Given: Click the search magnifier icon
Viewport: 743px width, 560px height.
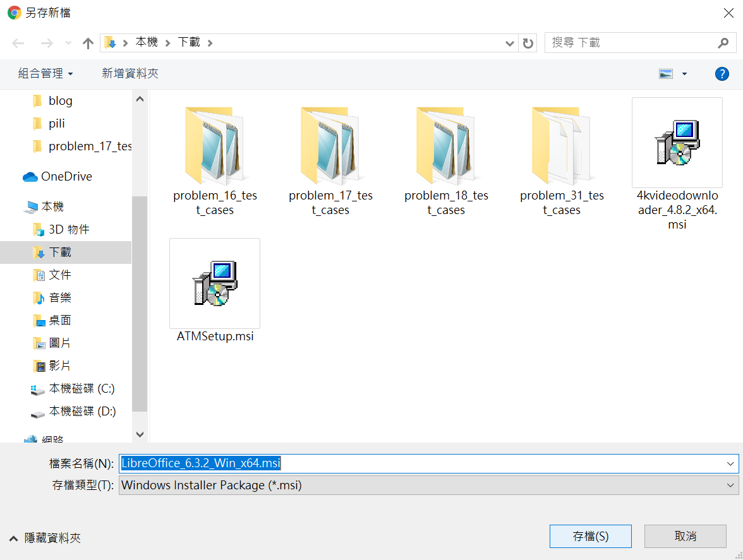Looking at the screenshot, I should coord(723,43).
